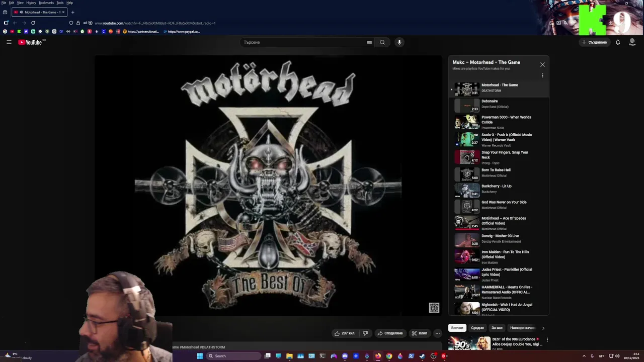This screenshot has height=362, width=644.
Task: Open the YouTube hamburger guide menu
Action: pos(9,42)
